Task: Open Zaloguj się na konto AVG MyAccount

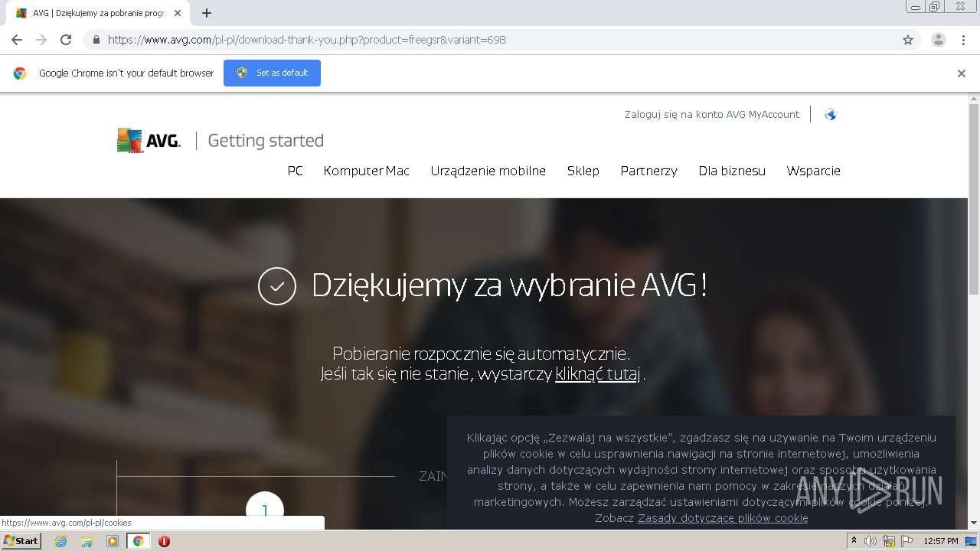Action: point(712,114)
